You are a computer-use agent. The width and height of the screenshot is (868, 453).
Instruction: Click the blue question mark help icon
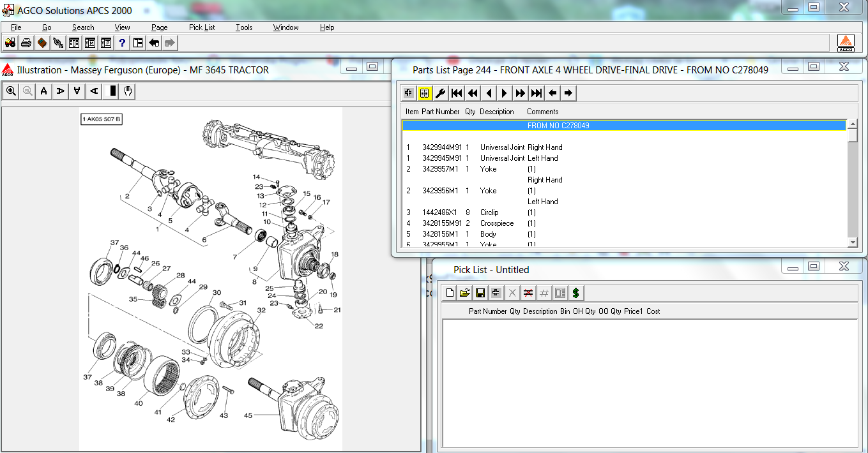tap(122, 43)
